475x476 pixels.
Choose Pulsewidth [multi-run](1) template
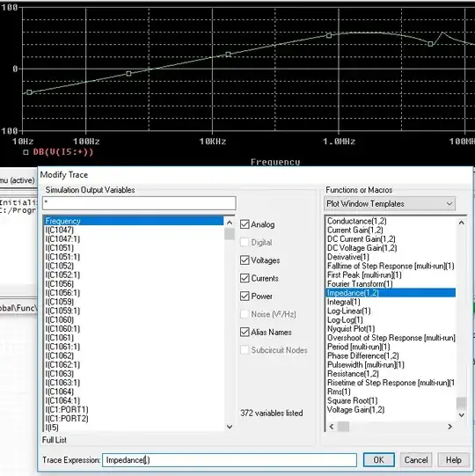[365, 364]
